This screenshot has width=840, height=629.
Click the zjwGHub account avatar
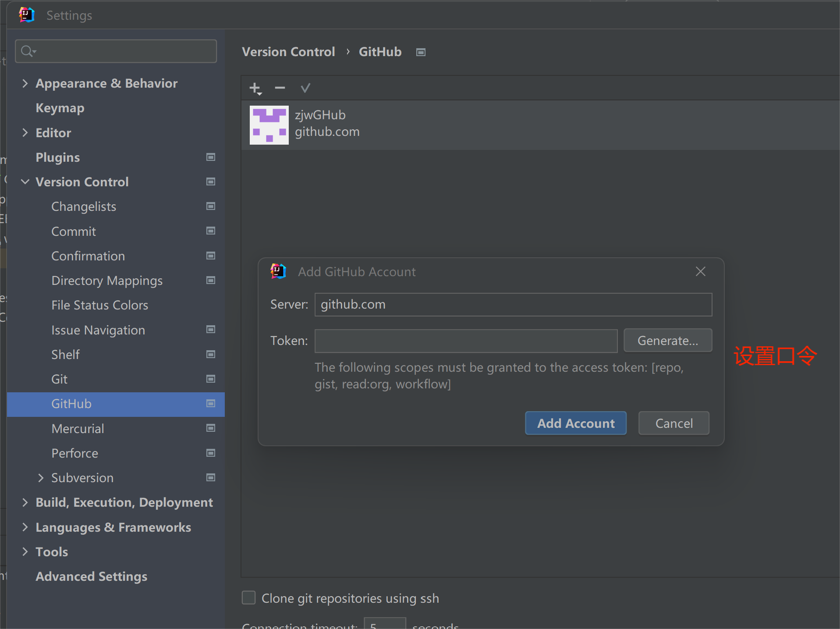[269, 125]
